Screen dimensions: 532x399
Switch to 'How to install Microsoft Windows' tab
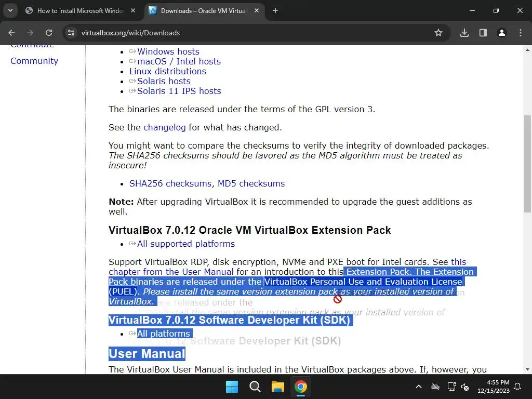pos(81,11)
